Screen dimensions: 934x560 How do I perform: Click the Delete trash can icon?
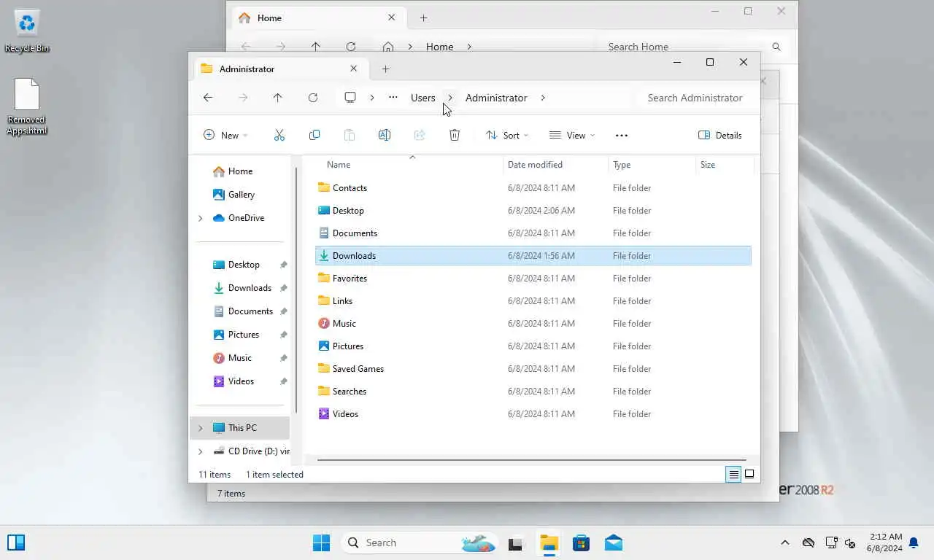pos(455,135)
